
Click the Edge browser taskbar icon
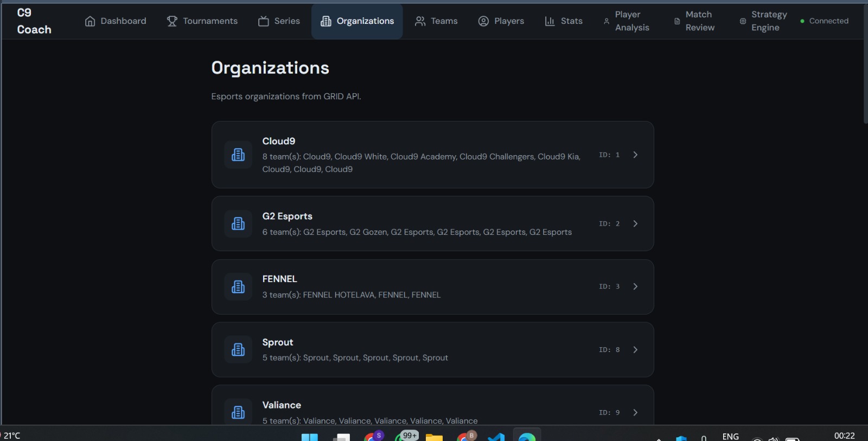(527, 437)
